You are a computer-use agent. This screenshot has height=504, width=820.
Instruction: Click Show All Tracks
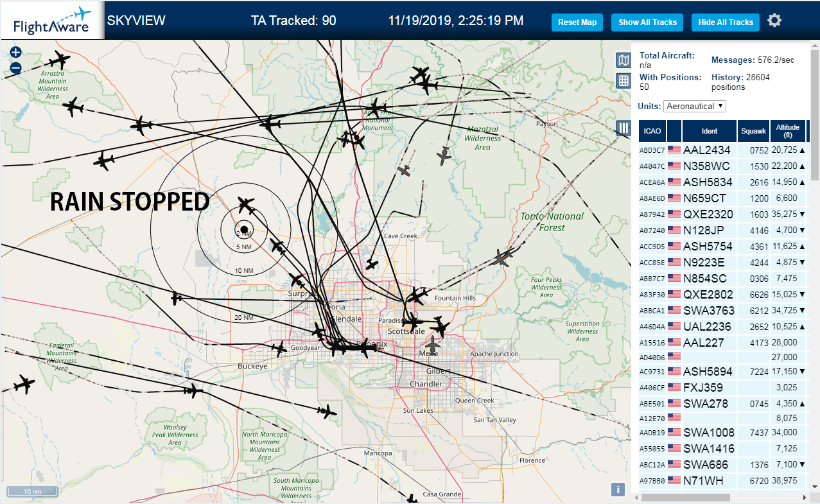point(647,22)
